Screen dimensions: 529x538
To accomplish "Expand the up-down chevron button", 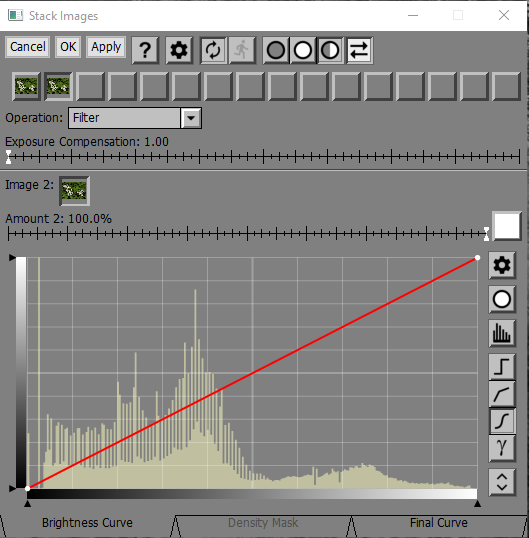I will coord(502,482).
